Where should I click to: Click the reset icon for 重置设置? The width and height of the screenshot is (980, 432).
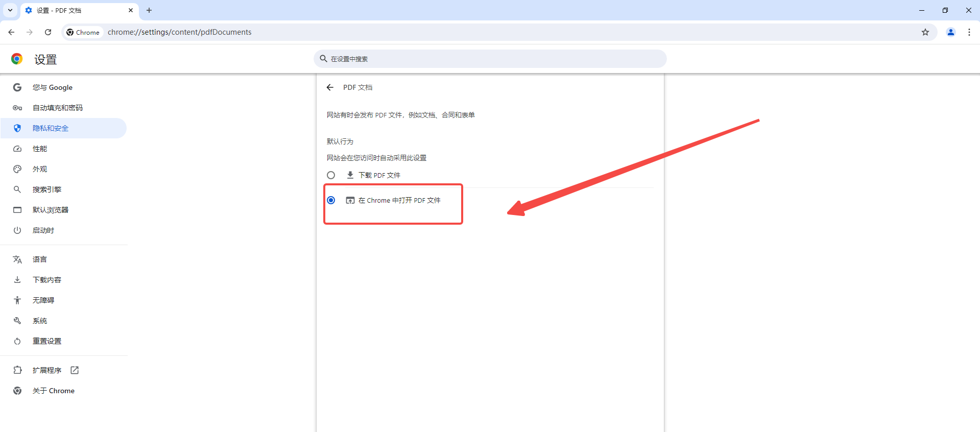click(17, 341)
